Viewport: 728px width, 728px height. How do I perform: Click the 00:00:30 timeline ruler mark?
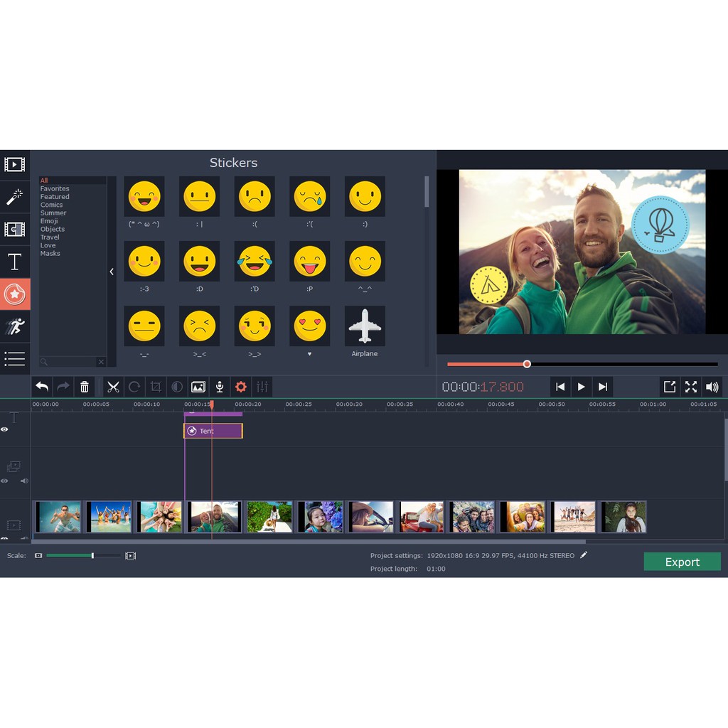pyautogui.click(x=349, y=405)
